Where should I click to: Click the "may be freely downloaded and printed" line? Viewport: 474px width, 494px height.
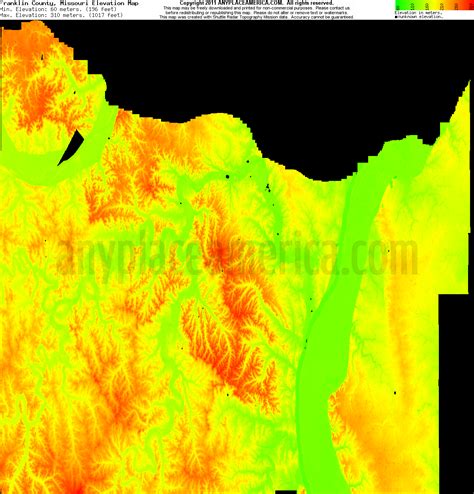(256, 8)
